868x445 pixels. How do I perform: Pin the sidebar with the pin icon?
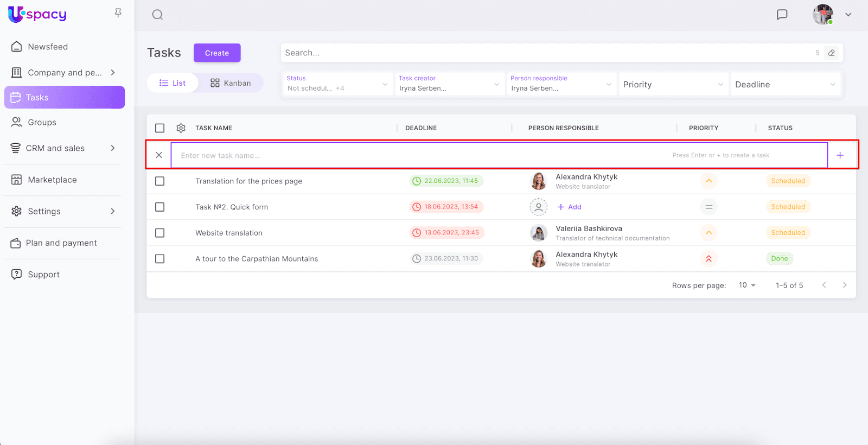118,12
